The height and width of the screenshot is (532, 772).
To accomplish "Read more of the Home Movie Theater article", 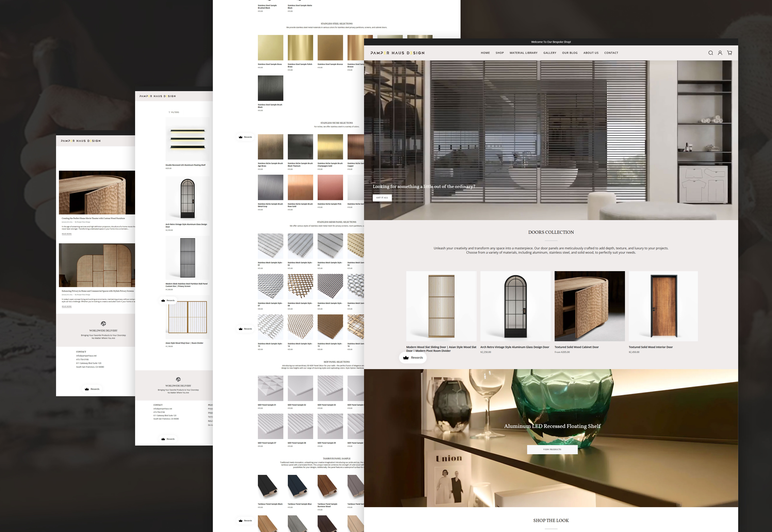I will point(66,234).
